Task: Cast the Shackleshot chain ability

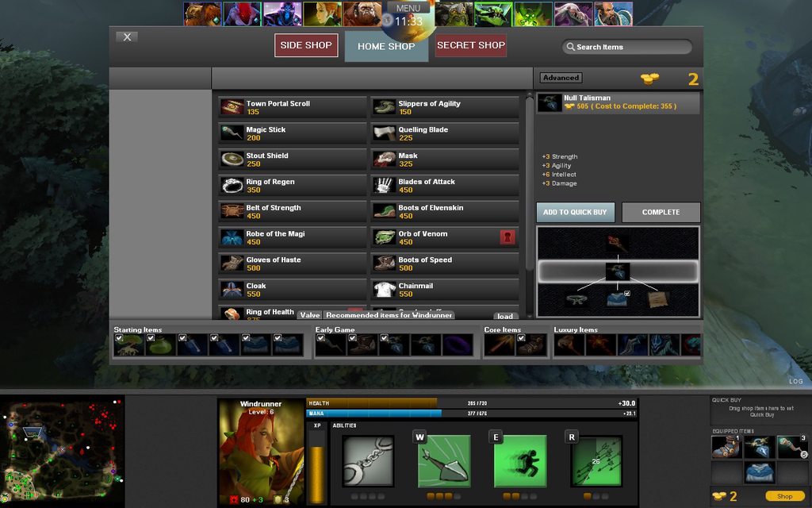Action: (x=368, y=461)
